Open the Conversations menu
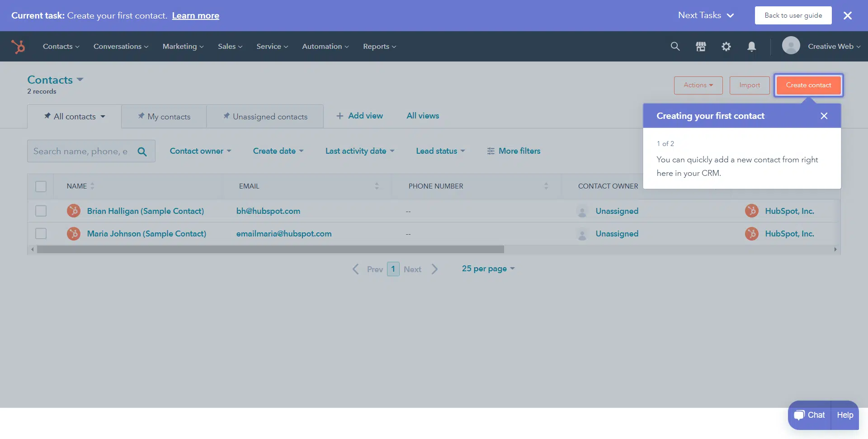This screenshot has width=868, height=439. click(121, 46)
